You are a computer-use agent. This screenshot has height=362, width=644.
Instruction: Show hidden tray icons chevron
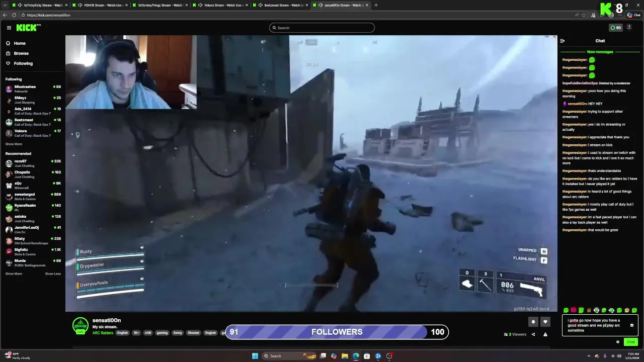point(590,356)
